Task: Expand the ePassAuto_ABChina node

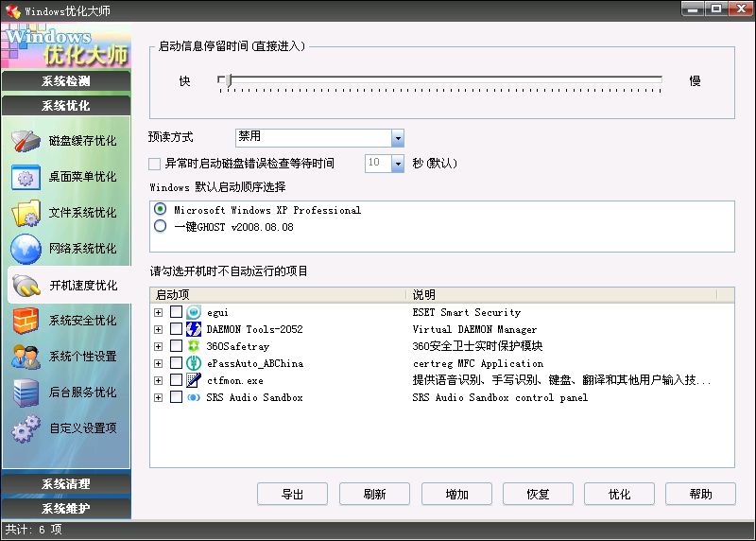Action: click(x=158, y=363)
